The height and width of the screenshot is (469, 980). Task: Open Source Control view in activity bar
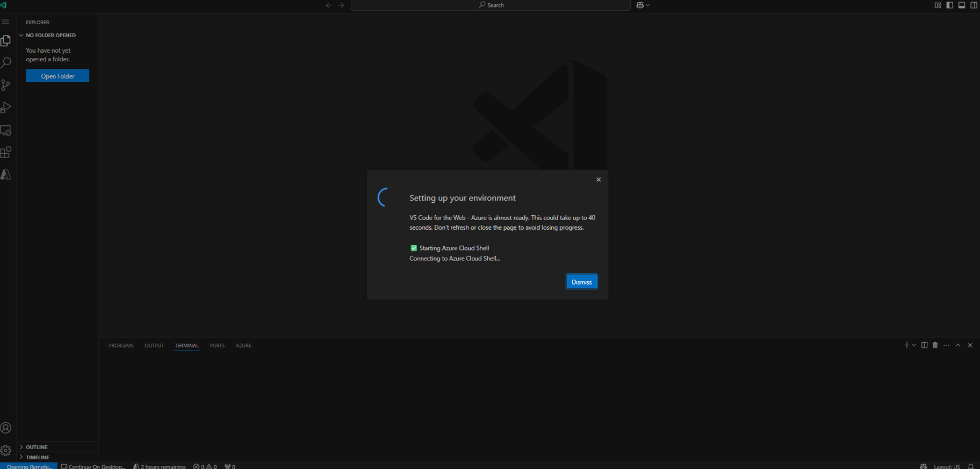pos(6,85)
